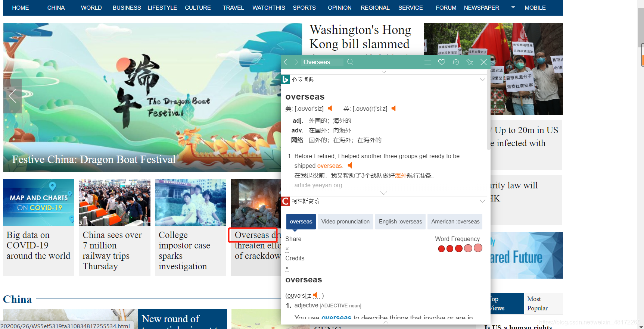
Task: Go forward in dictionary popup history
Action: click(296, 62)
